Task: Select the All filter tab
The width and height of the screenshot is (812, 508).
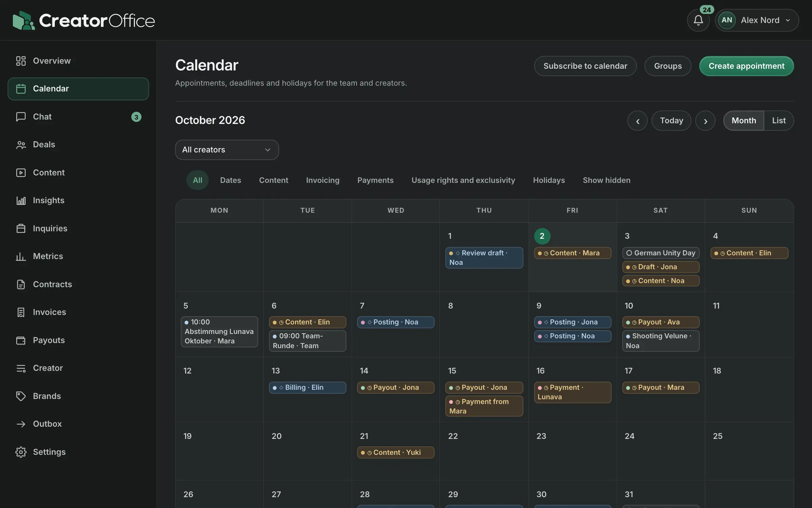Action: (197, 180)
